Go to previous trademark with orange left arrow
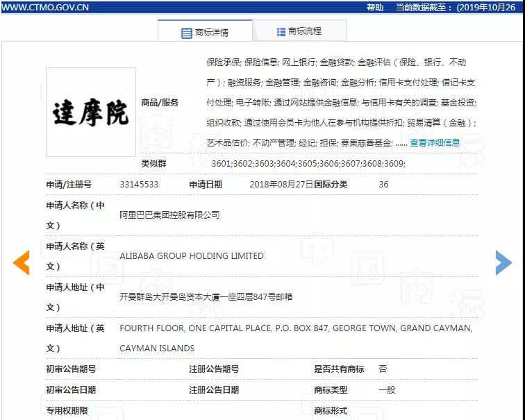 tap(22, 262)
